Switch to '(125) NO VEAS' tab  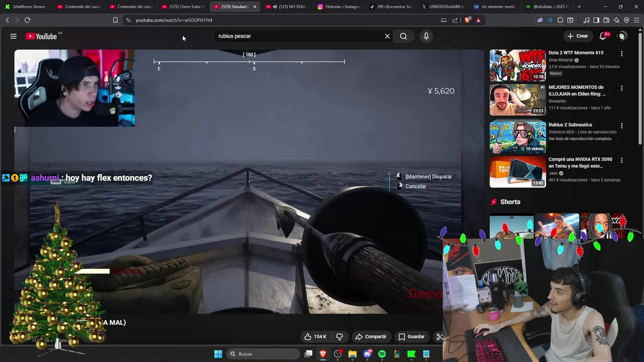(x=287, y=7)
